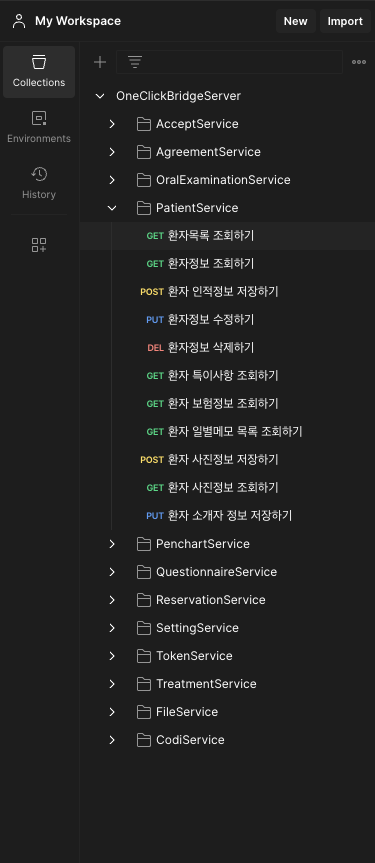The width and height of the screenshot is (375, 863).
Task: Open GET 환자목록 조회하기 request
Action: pyautogui.click(x=227, y=236)
